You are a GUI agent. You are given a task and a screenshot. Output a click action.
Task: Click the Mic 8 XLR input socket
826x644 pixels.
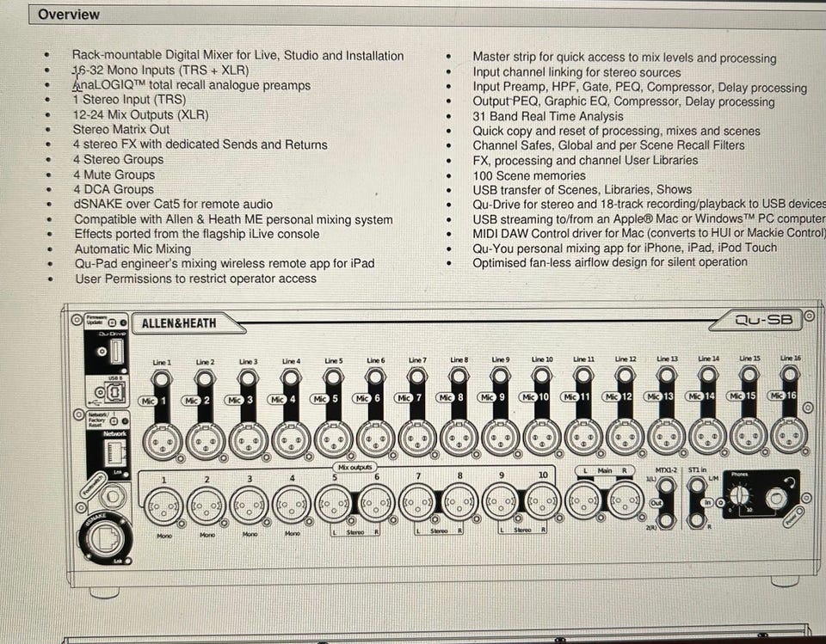click(x=459, y=439)
